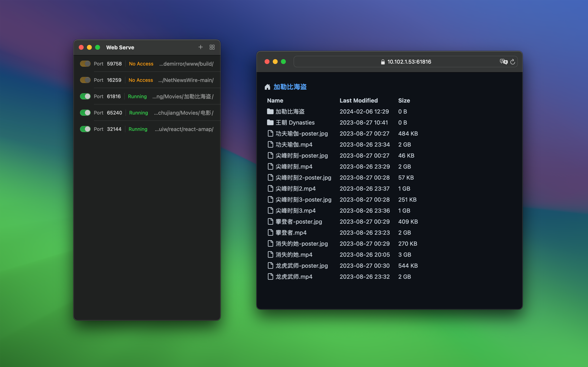The height and width of the screenshot is (367, 588).
Task: Open the 消失的她.mp4 file link
Action: pos(294,254)
